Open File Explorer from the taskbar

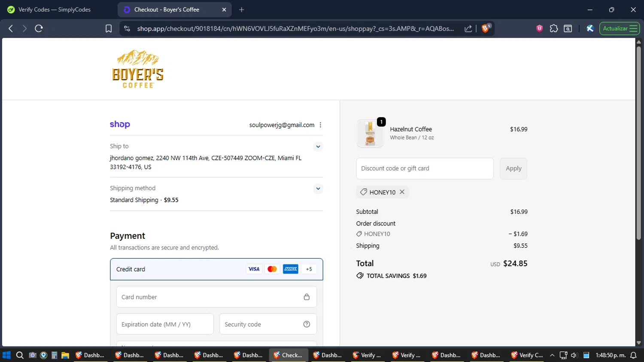point(65,355)
